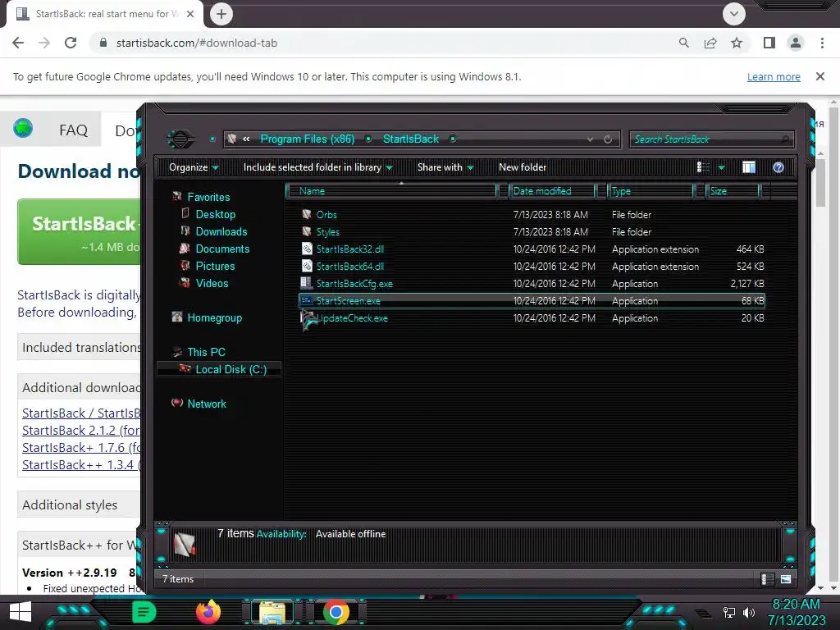Image resolution: width=840 pixels, height=630 pixels.
Task: Click New folder in Explorer toolbar
Action: point(523,167)
